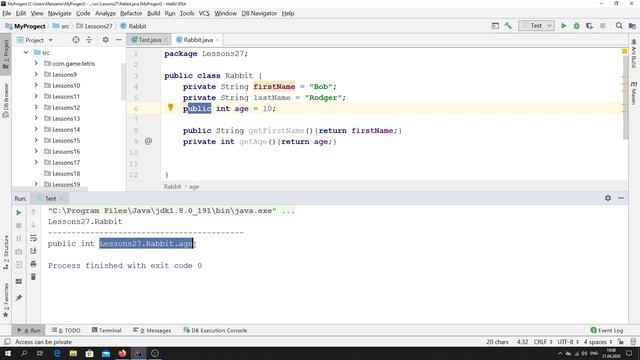Screen dimensions: 640x360
Task: Run with coverage icon in toolbar
Action: [589, 26]
